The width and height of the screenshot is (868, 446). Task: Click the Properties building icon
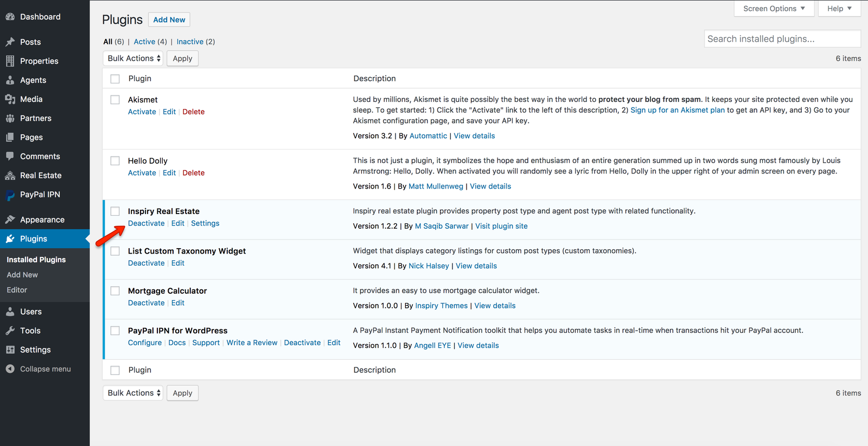pyautogui.click(x=10, y=61)
